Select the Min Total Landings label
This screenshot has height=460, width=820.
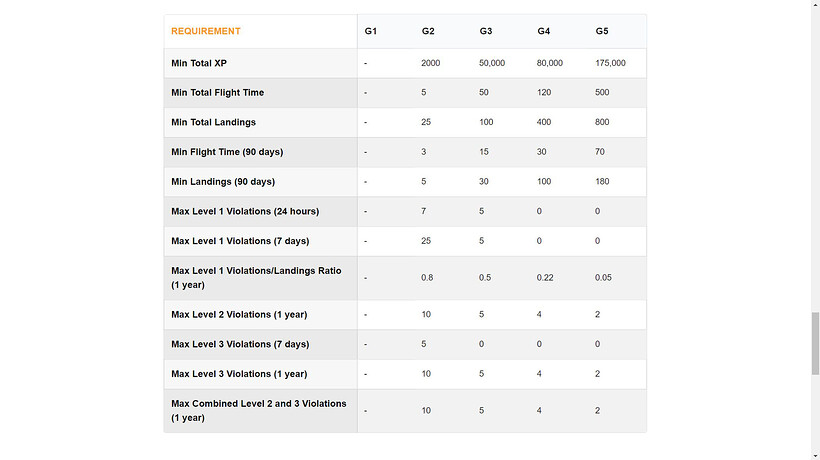(x=213, y=122)
